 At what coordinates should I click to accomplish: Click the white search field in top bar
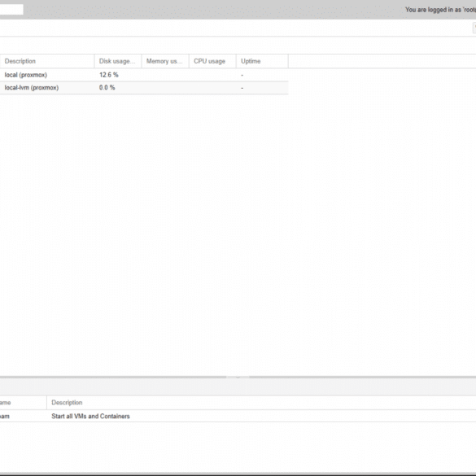11,10
